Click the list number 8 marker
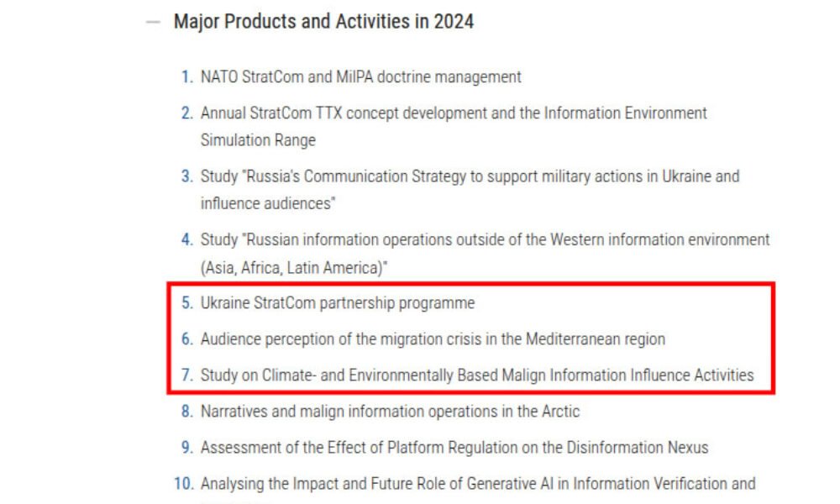Screen dimensions: 840x504 point(186,412)
